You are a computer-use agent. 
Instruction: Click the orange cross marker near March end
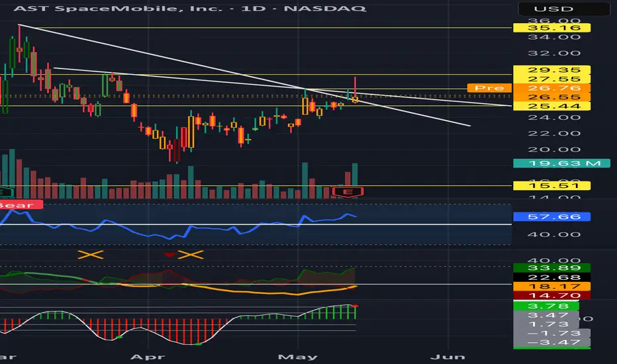(x=91, y=255)
